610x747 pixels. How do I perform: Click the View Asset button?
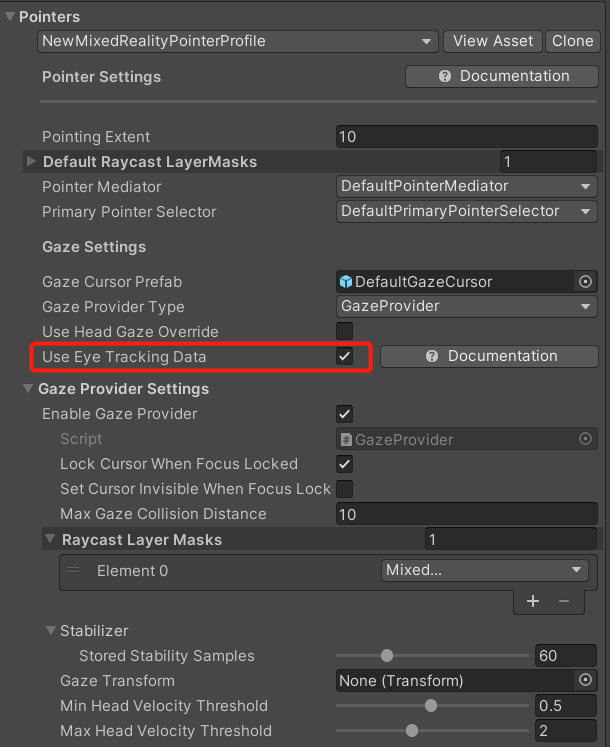pyautogui.click(x=493, y=41)
